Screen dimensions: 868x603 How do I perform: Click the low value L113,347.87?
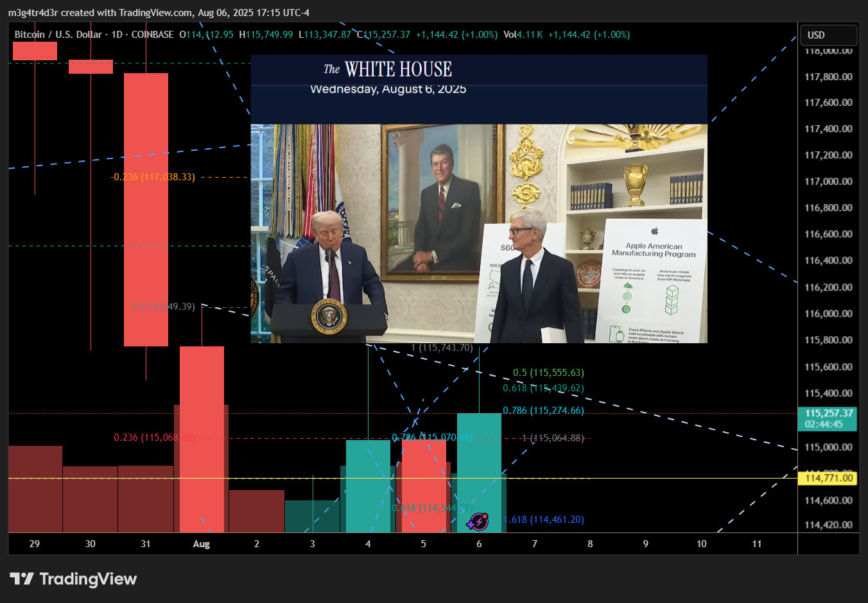(325, 35)
